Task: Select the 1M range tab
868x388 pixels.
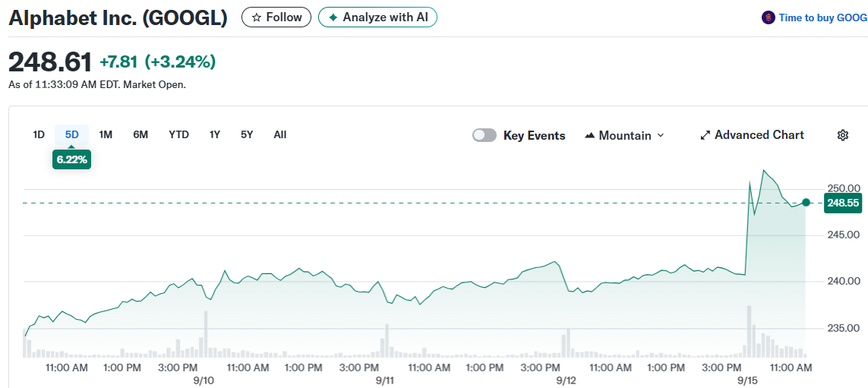Action: [106, 134]
